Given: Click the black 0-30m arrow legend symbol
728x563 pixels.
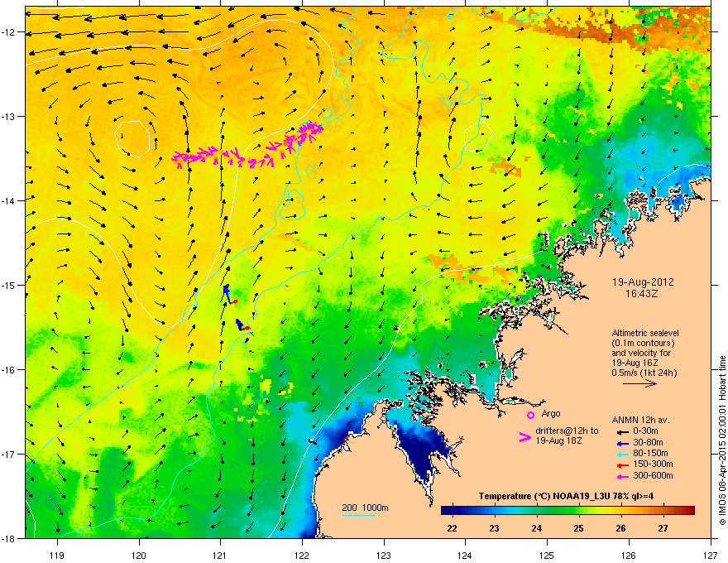Looking at the screenshot, I should click(622, 431).
